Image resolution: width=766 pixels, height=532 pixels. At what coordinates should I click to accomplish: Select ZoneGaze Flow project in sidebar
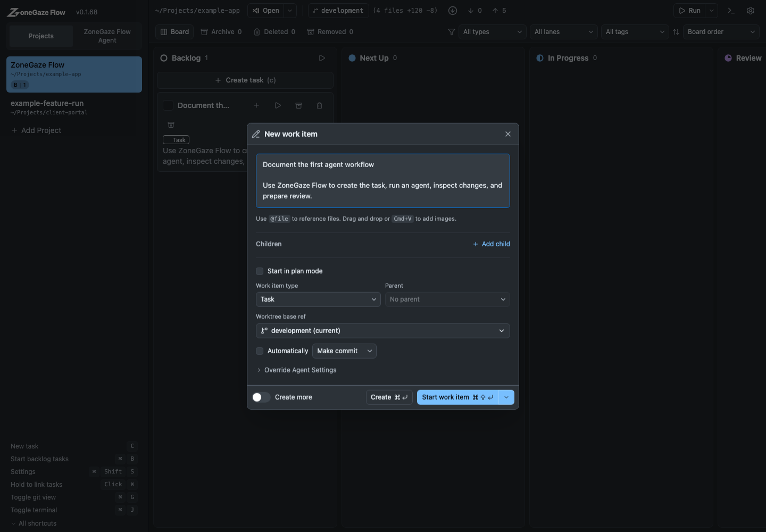(x=74, y=74)
